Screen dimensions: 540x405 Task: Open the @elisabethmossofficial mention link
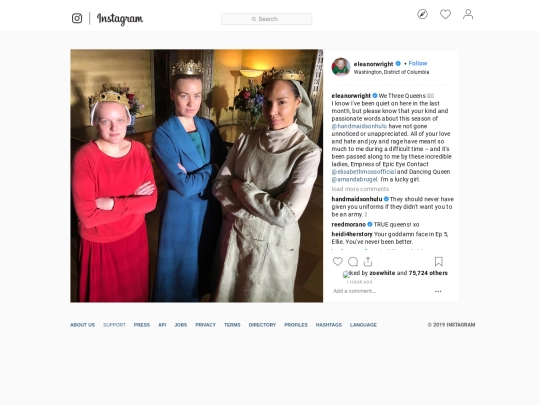[364, 172]
